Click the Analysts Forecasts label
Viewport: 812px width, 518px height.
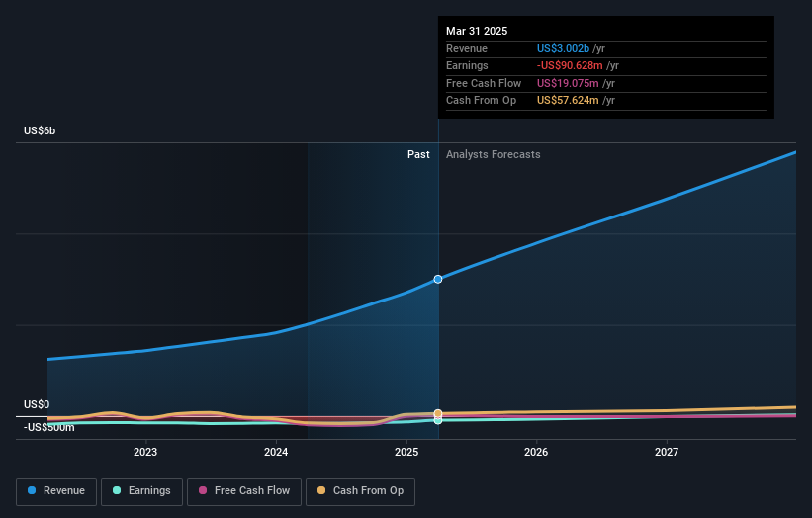493,154
